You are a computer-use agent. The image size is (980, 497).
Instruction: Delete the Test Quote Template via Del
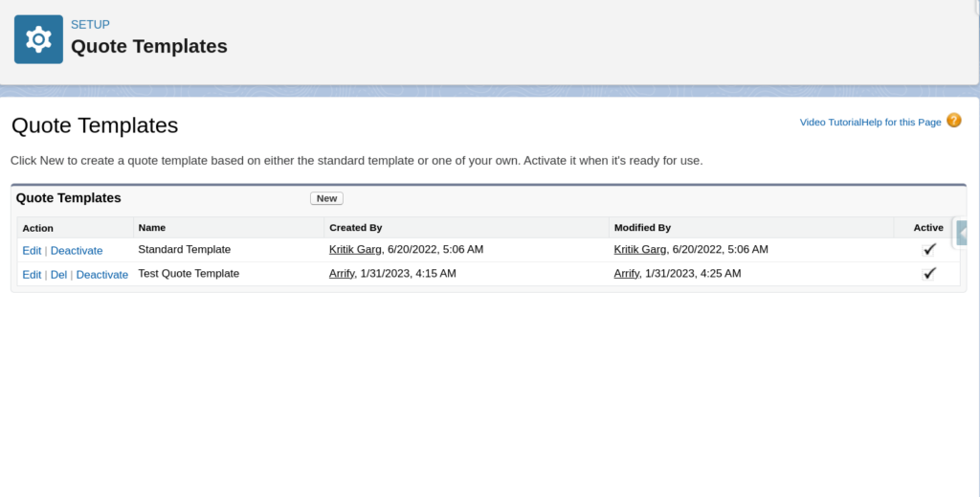tap(58, 274)
